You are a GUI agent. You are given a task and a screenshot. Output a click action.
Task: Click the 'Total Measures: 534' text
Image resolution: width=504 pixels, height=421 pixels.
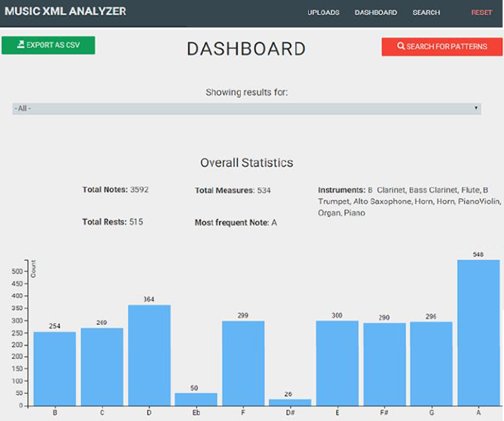232,190
